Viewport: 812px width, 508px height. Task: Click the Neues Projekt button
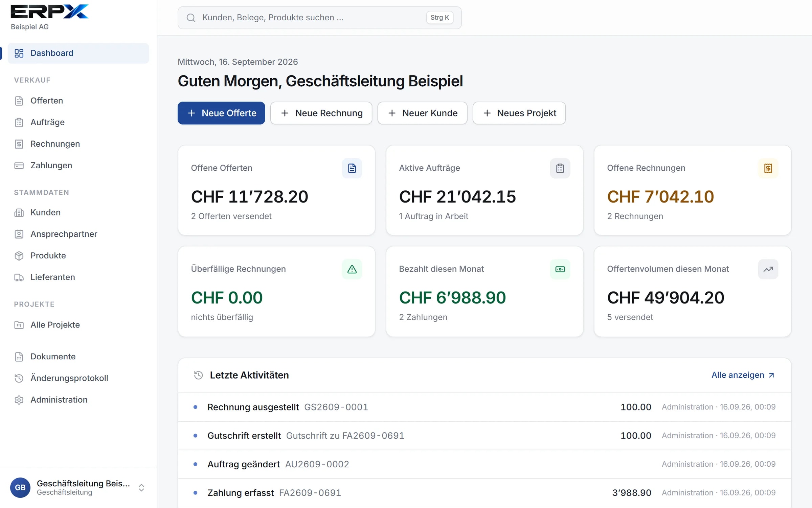(x=519, y=113)
